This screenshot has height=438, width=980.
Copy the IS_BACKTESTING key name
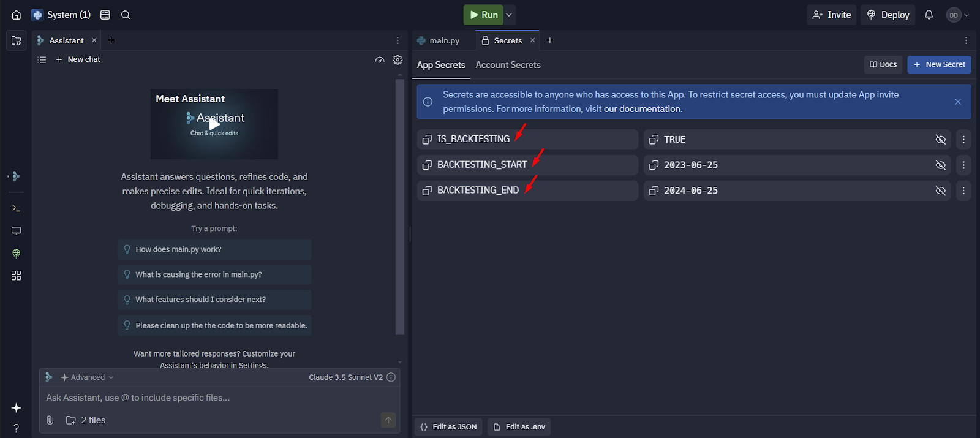[428, 140]
